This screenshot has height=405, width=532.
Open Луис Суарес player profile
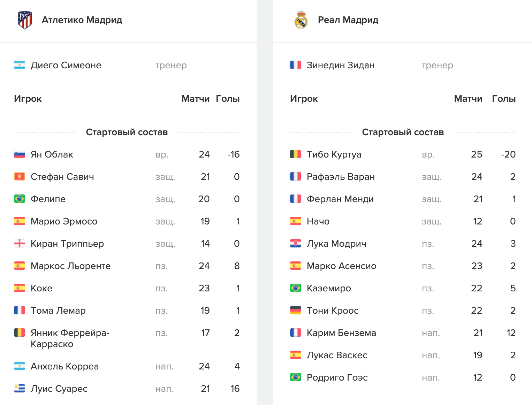point(59,389)
